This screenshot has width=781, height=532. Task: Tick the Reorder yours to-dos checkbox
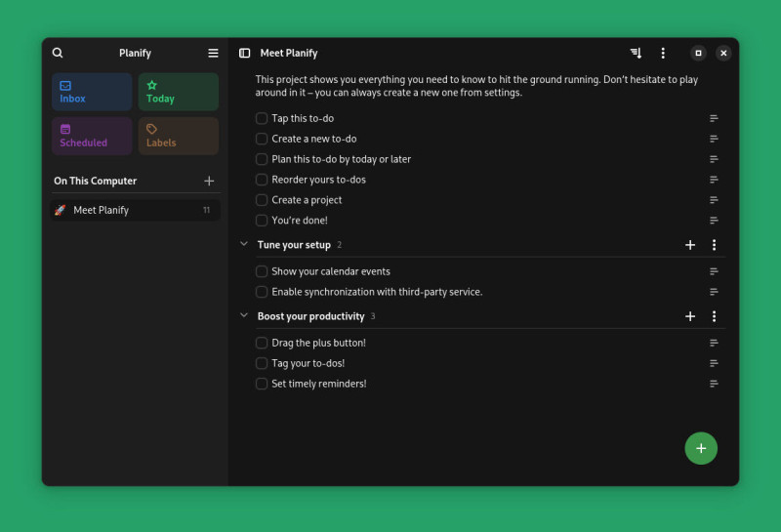262,180
